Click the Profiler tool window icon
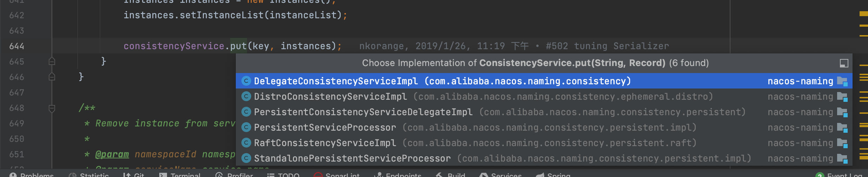 [219, 175]
